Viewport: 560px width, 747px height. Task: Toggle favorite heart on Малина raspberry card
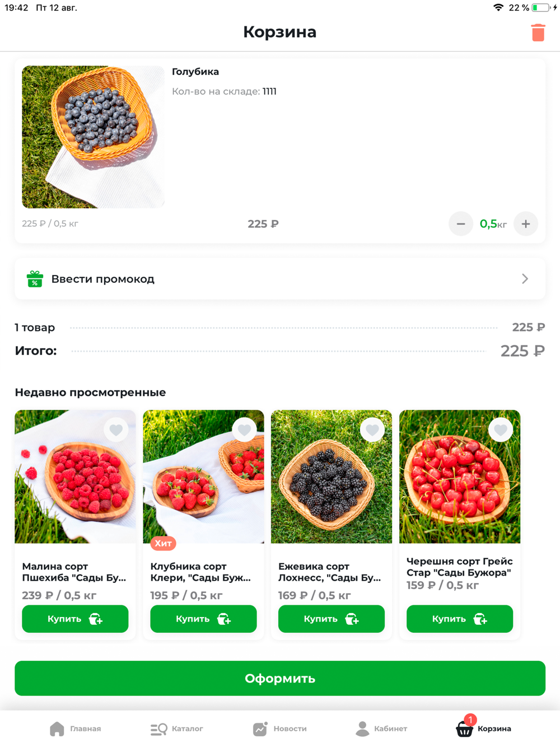tap(116, 430)
